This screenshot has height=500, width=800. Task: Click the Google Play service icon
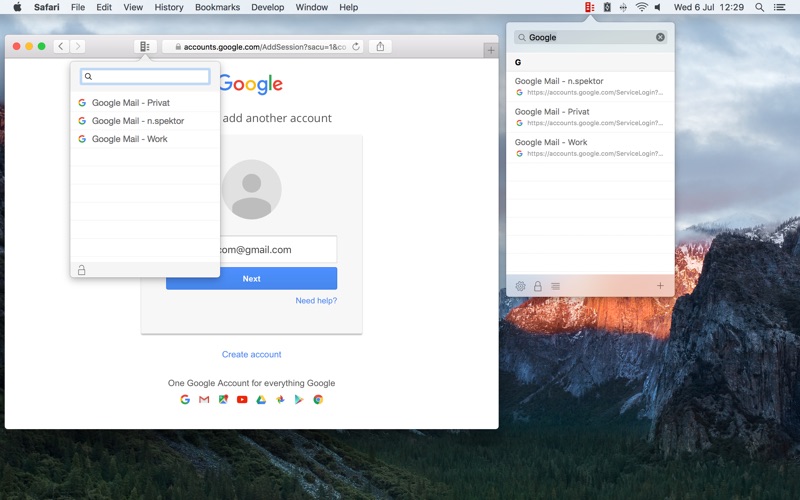tap(299, 399)
